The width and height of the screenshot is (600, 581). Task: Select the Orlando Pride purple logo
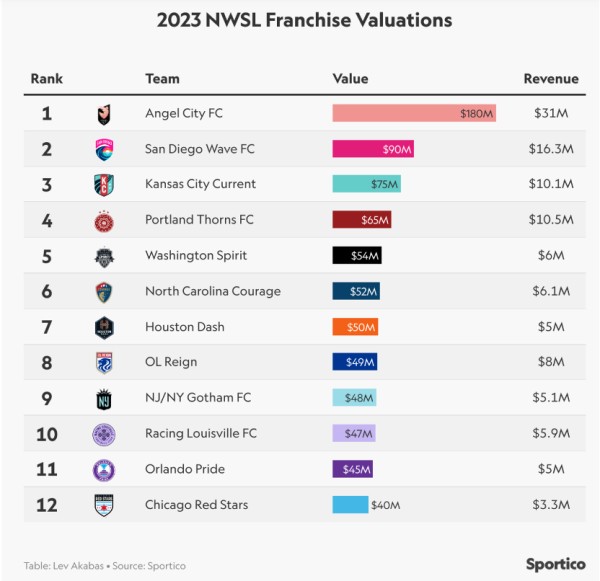104,470
